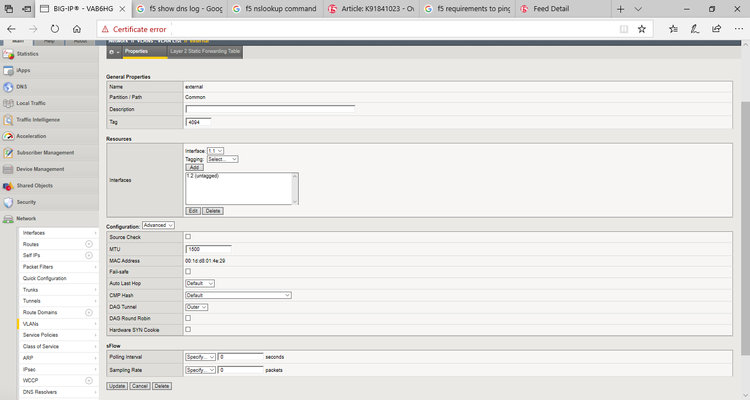Add a new Route with plus icon
The width and height of the screenshot is (750, 400).
pyautogui.click(x=88, y=244)
